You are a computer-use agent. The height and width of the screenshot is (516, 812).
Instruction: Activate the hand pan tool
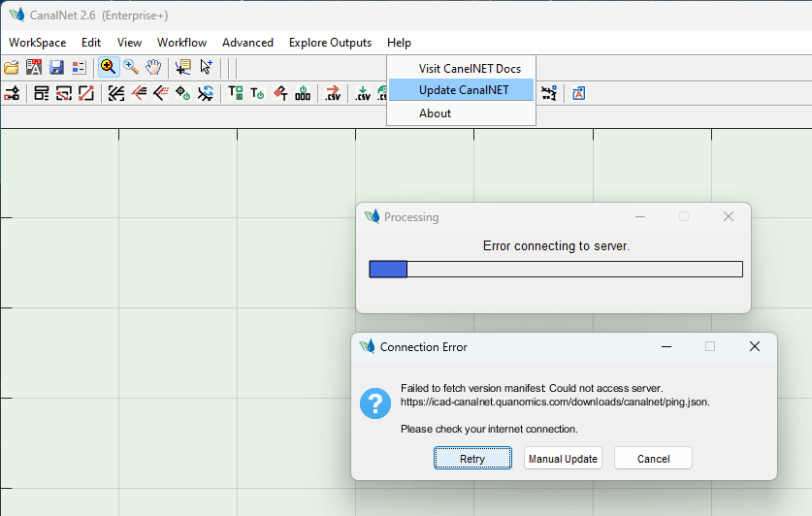pyautogui.click(x=153, y=67)
